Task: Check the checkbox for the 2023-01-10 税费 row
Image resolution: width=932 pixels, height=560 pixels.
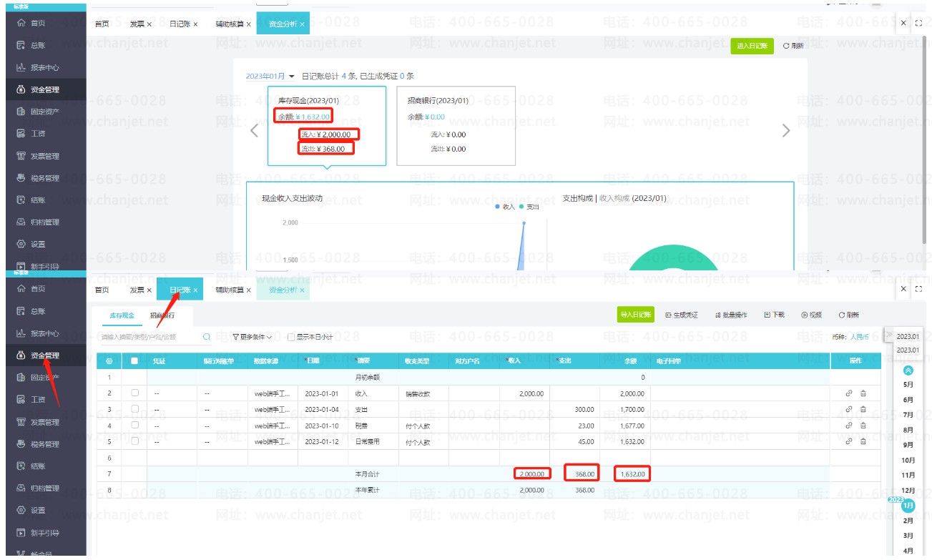Action: tap(134, 426)
